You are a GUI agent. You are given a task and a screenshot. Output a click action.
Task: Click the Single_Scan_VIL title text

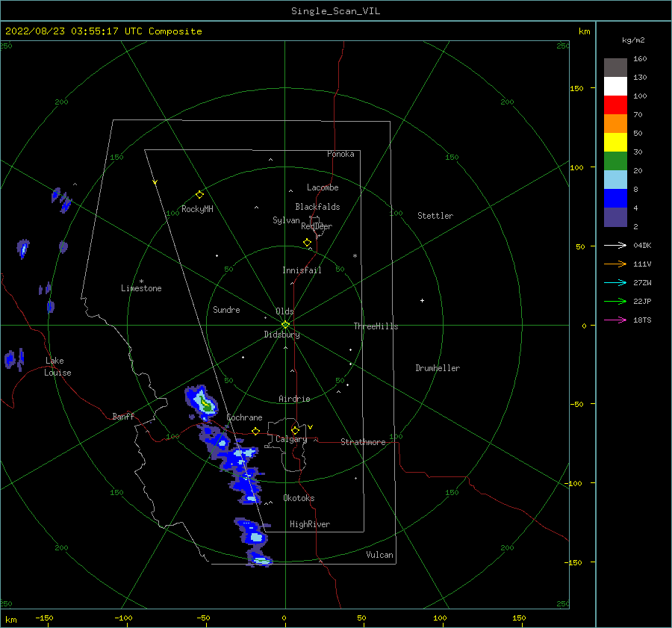coord(335,11)
